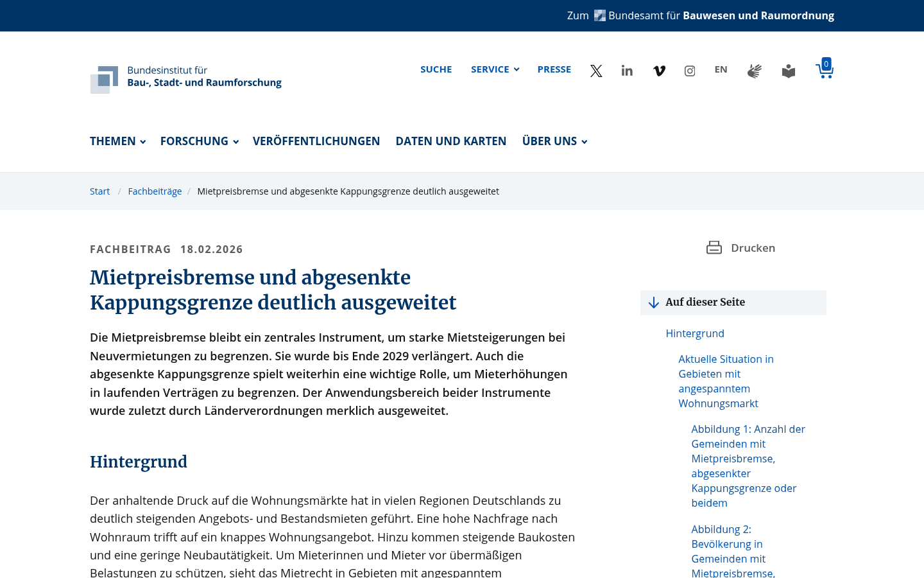This screenshot has height=578, width=924.
Task: Open the LinkedIn icon in header
Action: click(x=627, y=71)
